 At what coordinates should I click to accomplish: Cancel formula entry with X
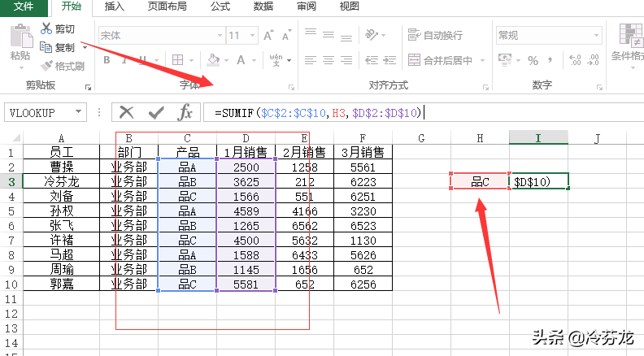[127, 112]
